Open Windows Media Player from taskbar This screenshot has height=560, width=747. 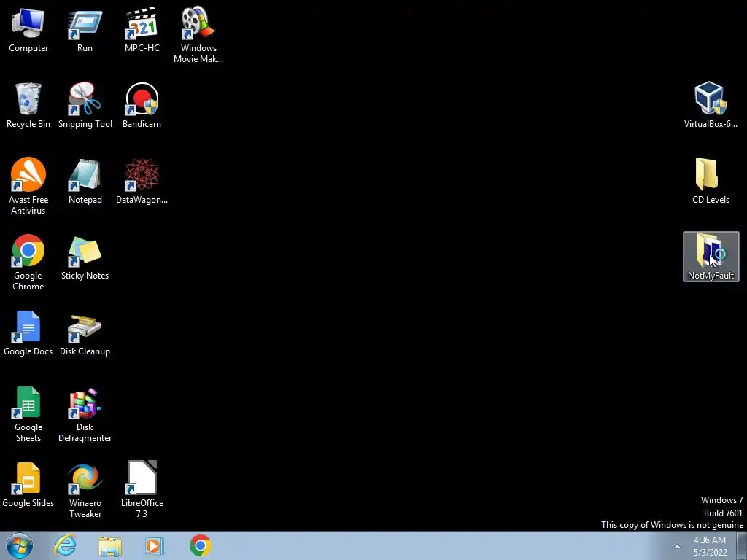[155, 545]
